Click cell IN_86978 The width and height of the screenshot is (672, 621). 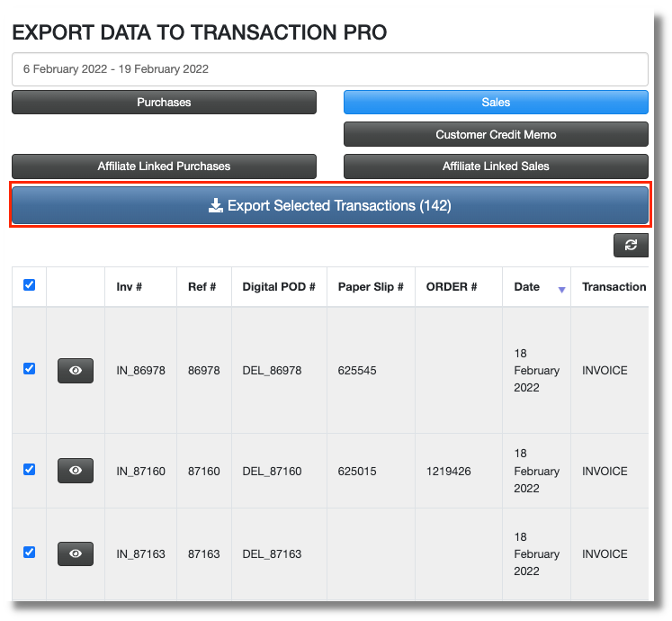140,371
